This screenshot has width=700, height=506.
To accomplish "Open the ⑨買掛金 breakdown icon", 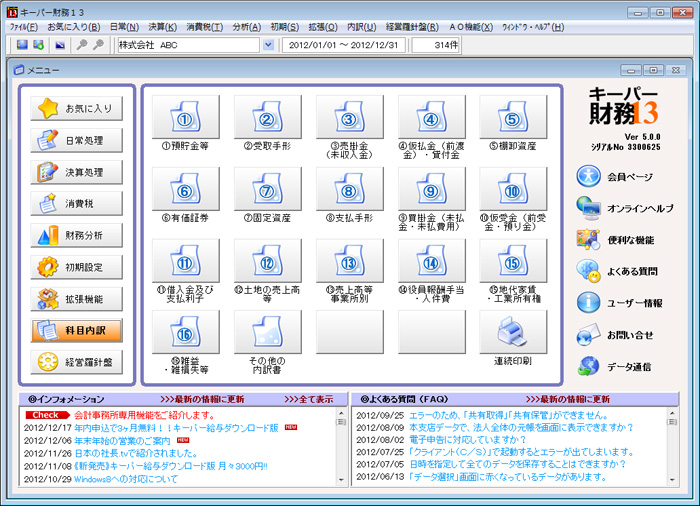I will click(432, 188).
